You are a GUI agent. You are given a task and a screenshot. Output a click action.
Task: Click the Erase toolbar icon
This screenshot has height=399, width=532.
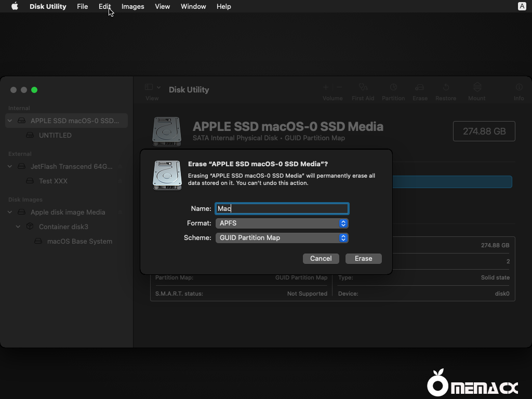click(x=420, y=87)
